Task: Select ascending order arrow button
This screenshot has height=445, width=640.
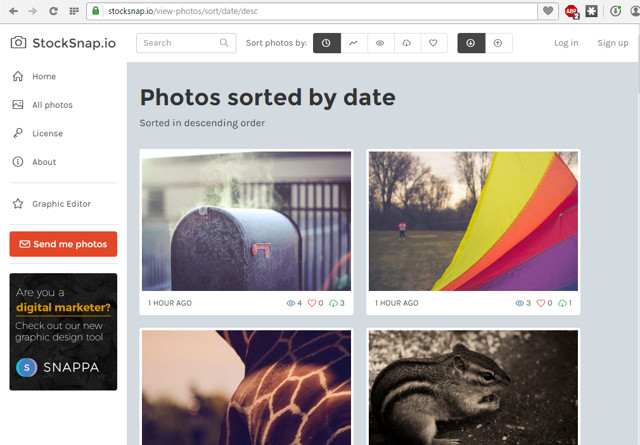Action: (x=498, y=43)
